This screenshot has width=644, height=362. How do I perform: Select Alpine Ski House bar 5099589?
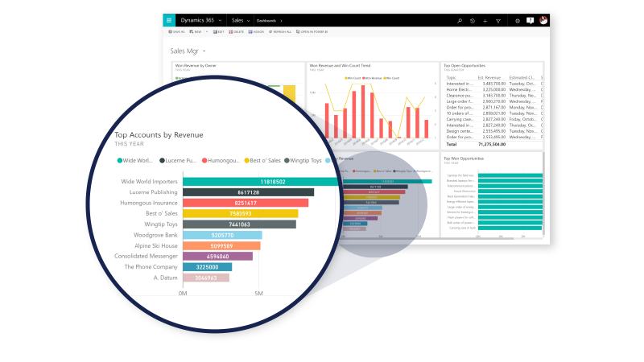pos(222,246)
